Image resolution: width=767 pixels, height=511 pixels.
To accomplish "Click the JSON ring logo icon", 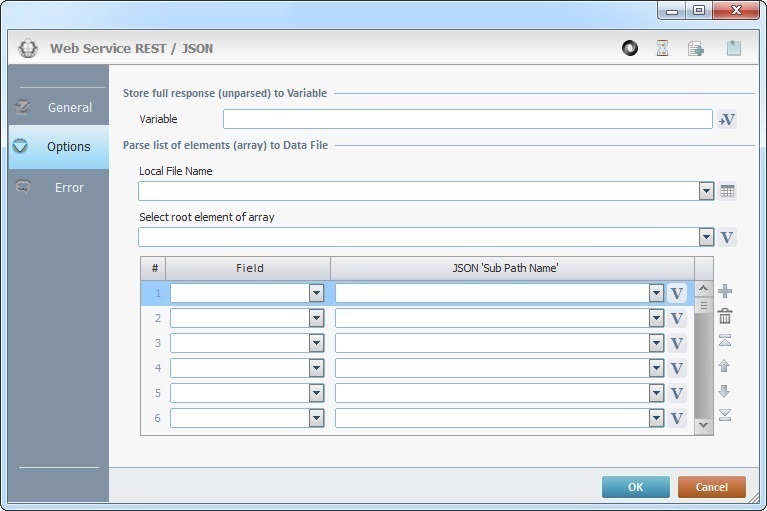I will tap(630, 48).
